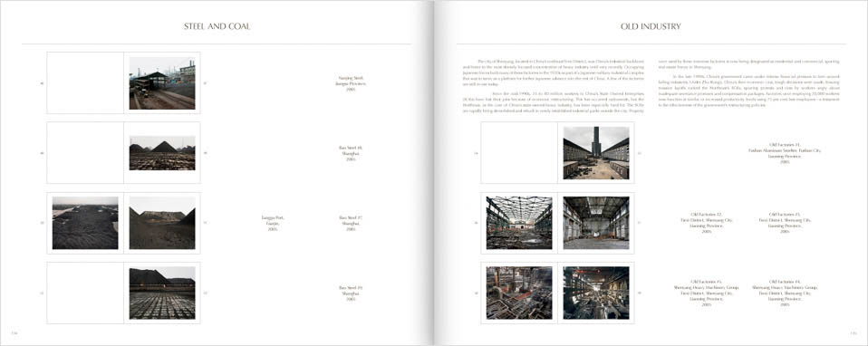The width and height of the screenshot is (868, 346).
Task: Open the Bao Steel #9 steel grid photo
Action: (162, 293)
